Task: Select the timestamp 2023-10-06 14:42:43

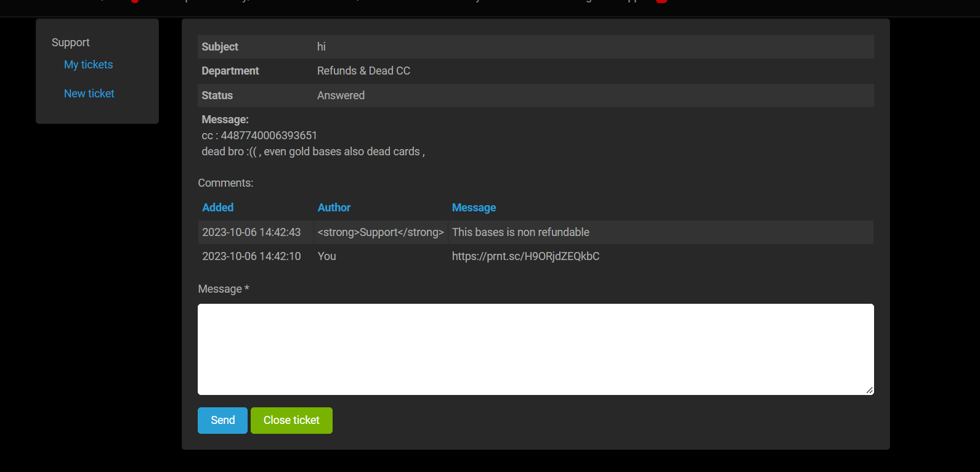Action: point(251,232)
